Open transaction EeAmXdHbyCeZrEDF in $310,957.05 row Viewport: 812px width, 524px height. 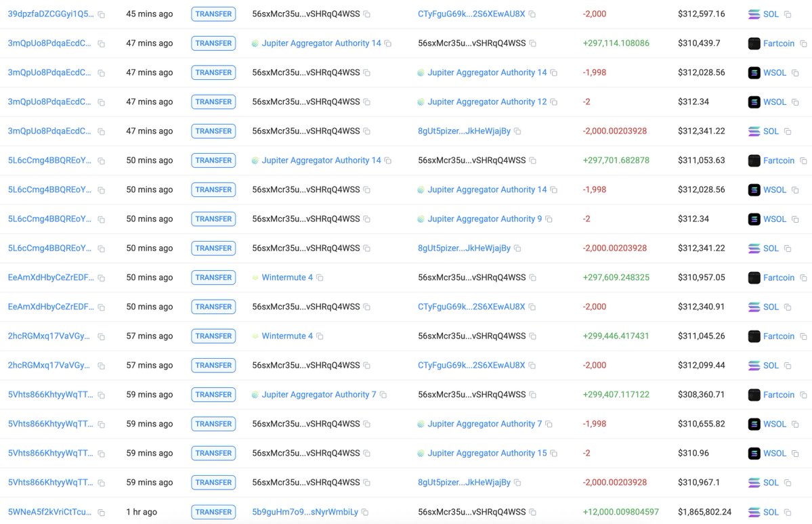[51, 277]
